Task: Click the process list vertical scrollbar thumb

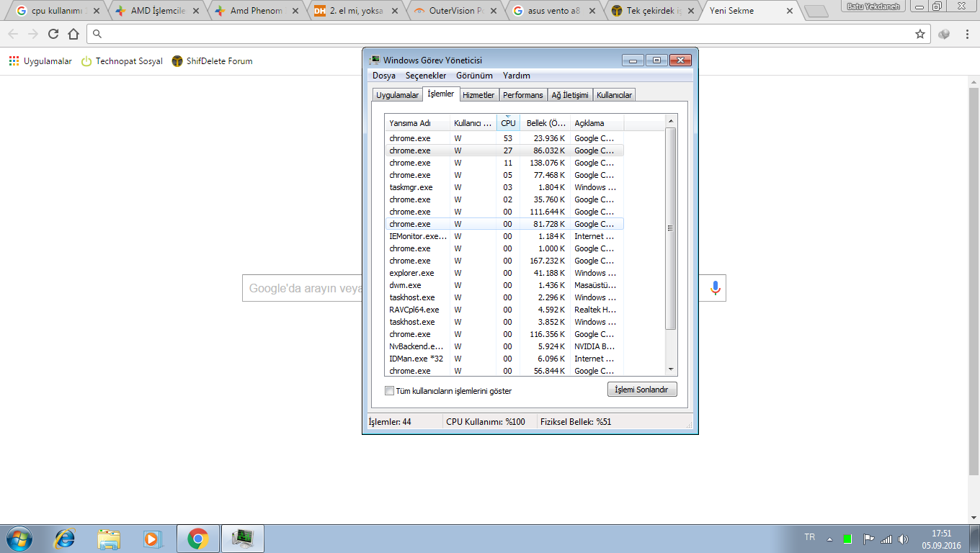Action: pos(671,228)
